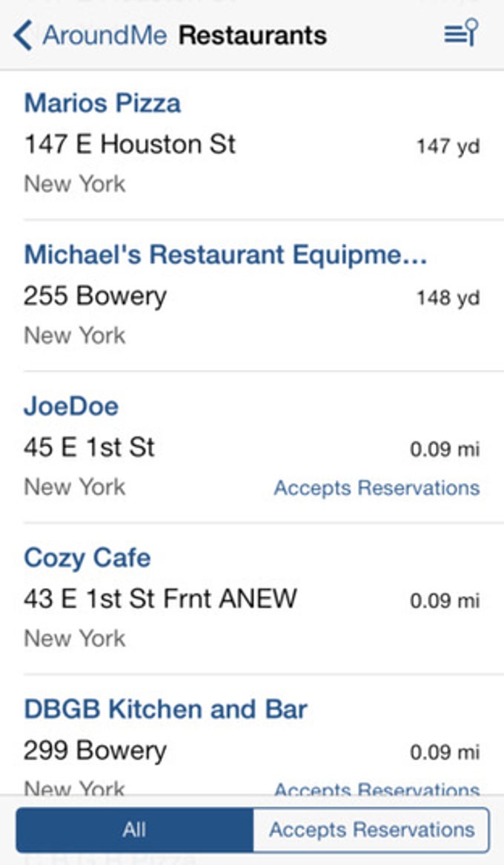Open Michael's Restaurant Equipment listing

click(252, 295)
